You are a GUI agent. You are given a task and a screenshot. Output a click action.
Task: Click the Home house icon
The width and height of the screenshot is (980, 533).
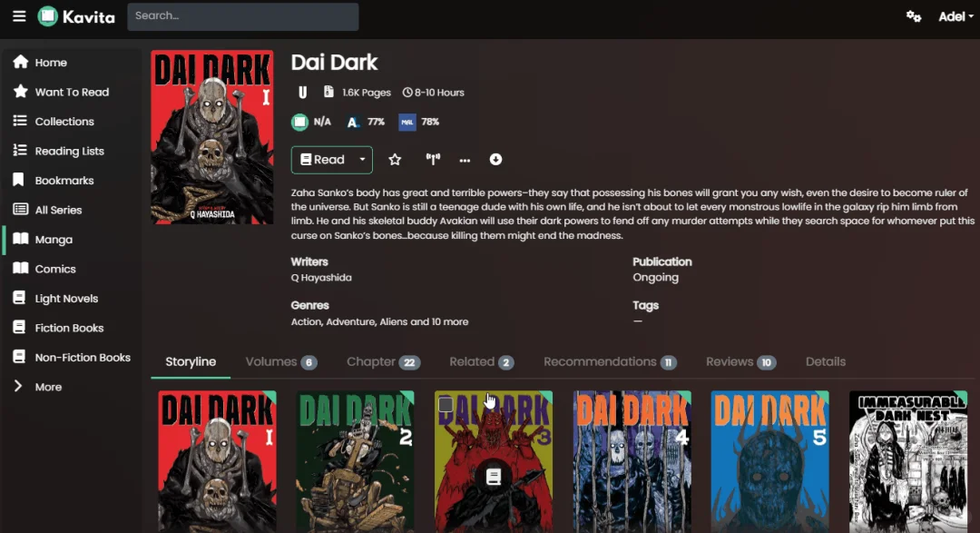coord(20,62)
